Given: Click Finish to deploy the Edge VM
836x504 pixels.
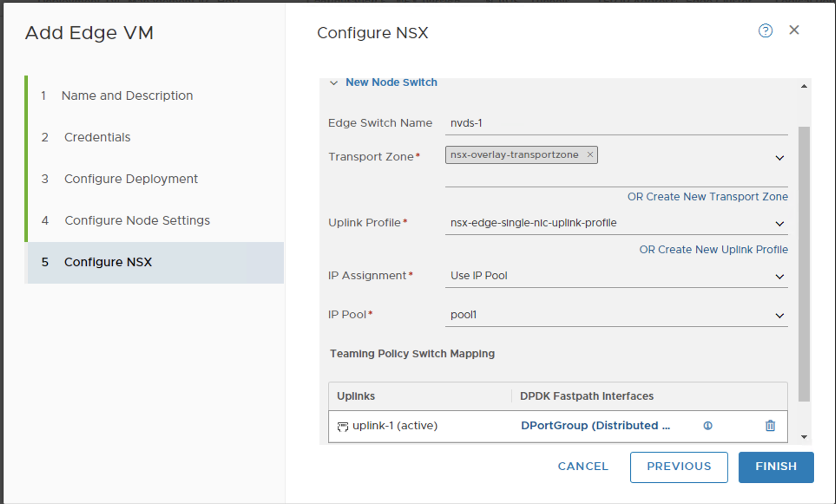Looking at the screenshot, I should click(776, 467).
